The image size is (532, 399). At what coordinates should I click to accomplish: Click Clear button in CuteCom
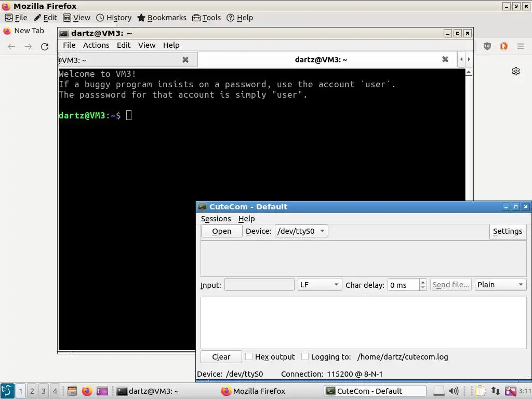221,357
